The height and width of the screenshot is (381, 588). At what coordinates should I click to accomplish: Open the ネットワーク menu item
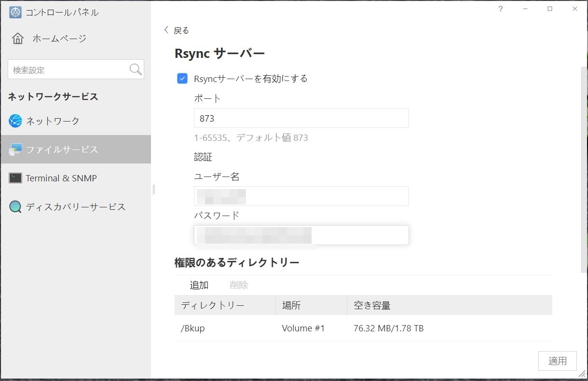(x=53, y=121)
